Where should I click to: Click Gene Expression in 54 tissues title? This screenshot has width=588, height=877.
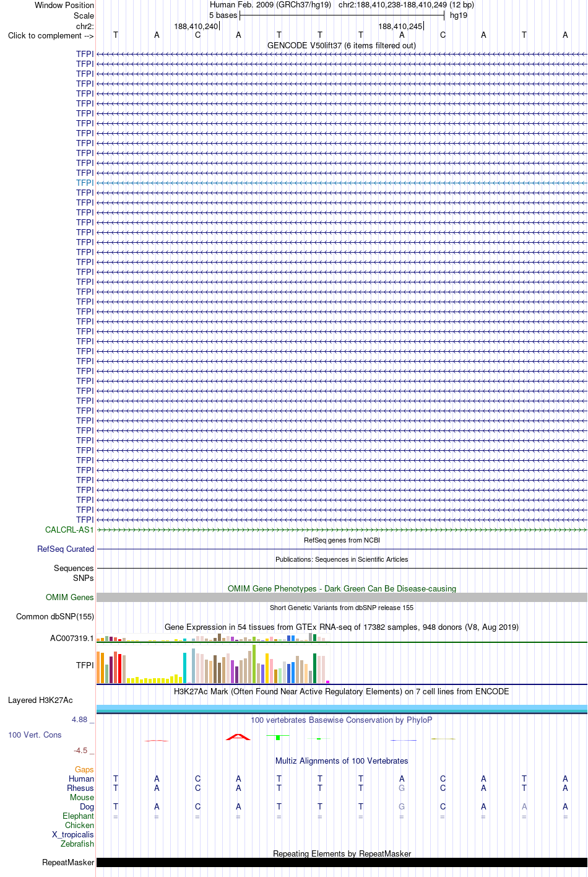click(342, 627)
